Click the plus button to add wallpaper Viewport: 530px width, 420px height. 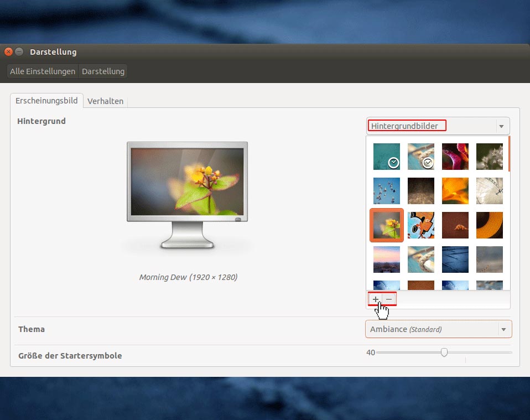click(376, 299)
